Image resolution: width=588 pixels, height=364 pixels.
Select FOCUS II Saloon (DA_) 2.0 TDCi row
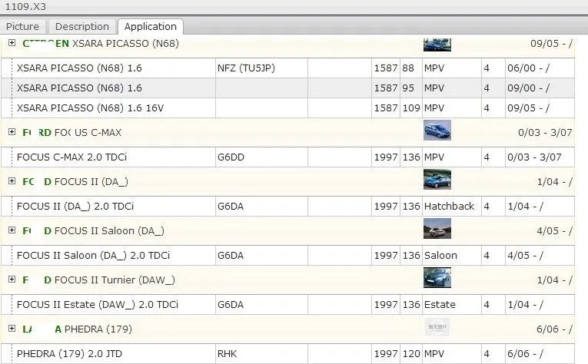(287, 256)
